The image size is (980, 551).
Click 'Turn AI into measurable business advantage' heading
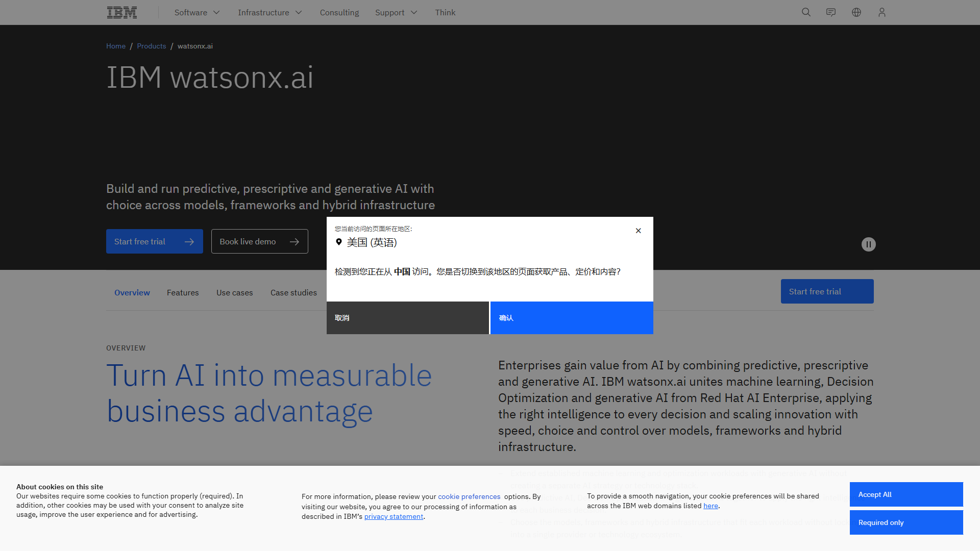(269, 393)
